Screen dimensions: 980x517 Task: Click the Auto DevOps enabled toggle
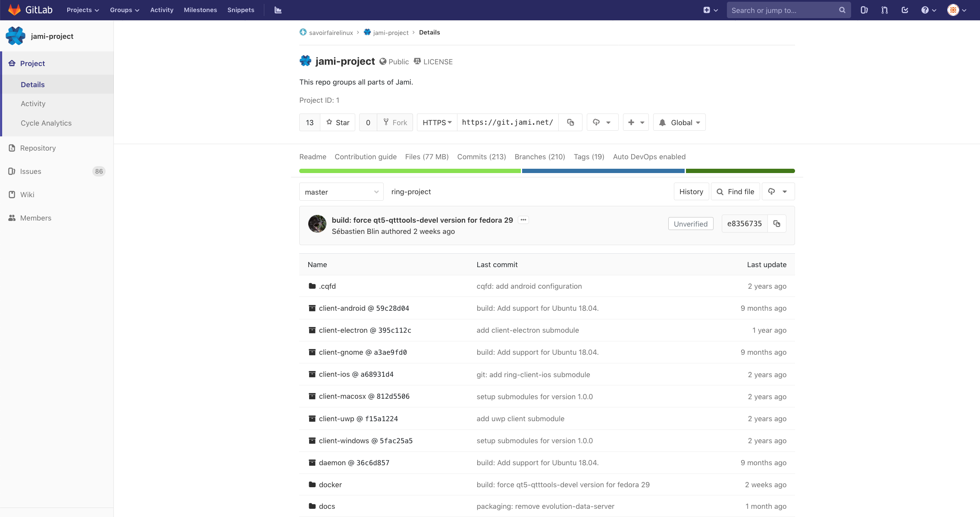click(649, 156)
